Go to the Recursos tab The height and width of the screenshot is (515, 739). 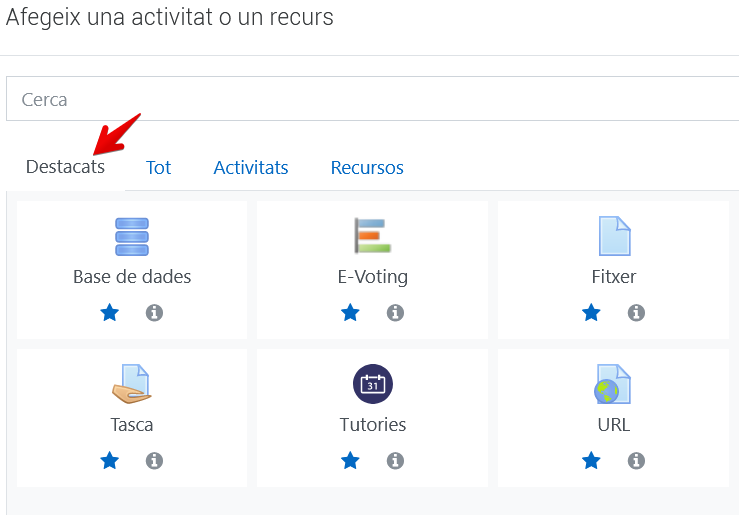pyautogui.click(x=367, y=168)
